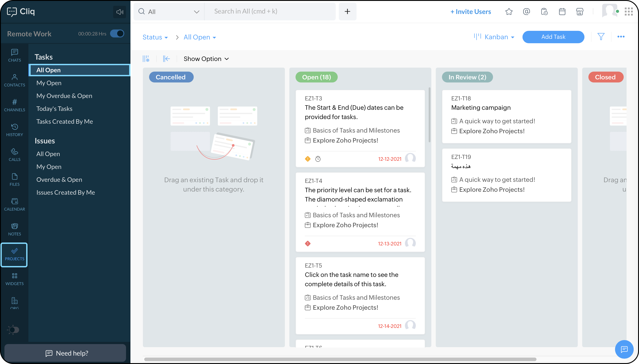
Task: Select Issues Created By Me
Action: pyautogui.click(x=65, y=192)
